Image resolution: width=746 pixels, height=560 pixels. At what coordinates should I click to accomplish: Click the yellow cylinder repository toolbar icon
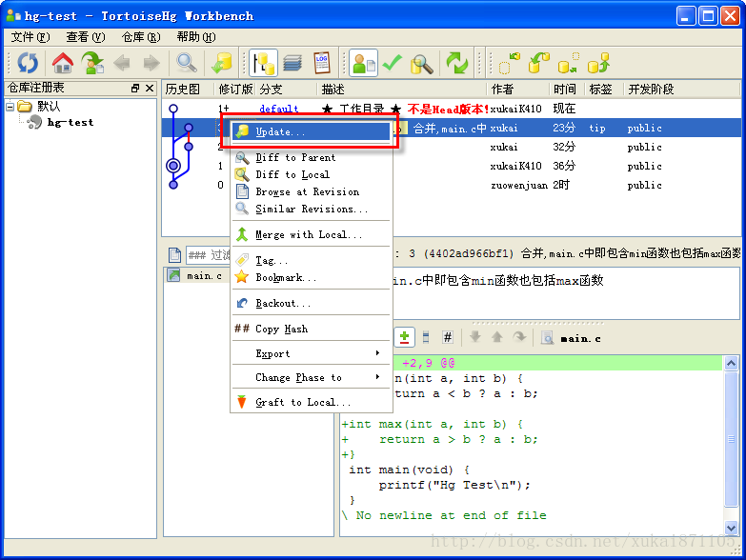[222, 63]
